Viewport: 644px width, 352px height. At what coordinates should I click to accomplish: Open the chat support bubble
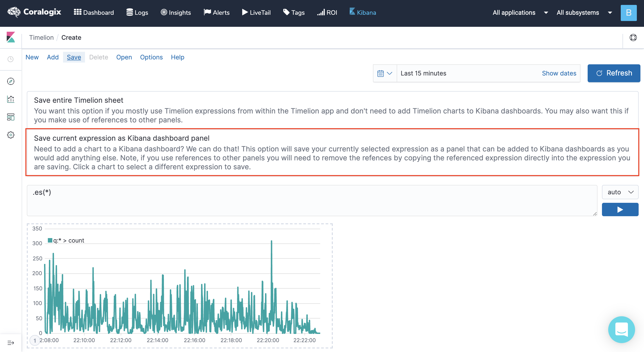(x=621, y=329)
